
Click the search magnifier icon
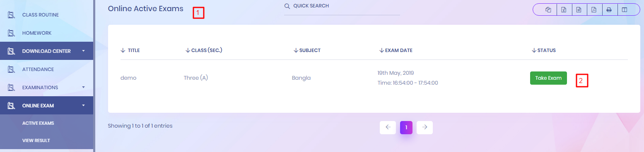pos(287,6)
